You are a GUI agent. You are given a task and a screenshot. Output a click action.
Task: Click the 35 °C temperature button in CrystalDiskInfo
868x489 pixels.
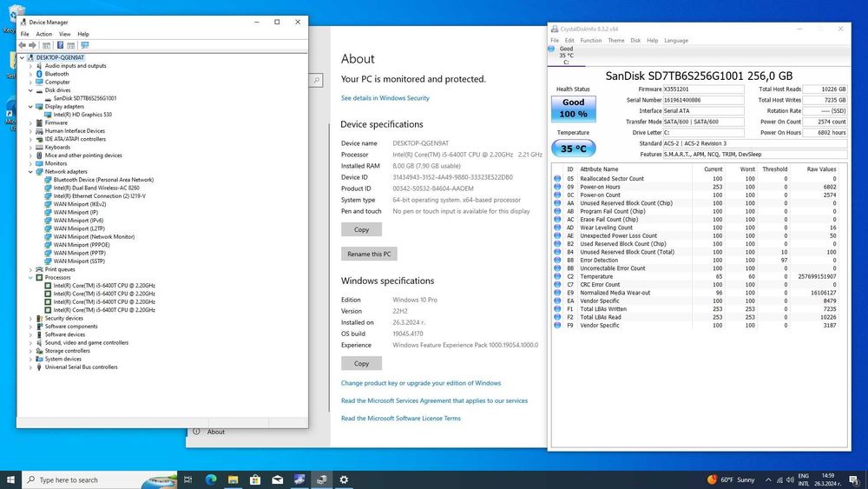tap(574, 149)
